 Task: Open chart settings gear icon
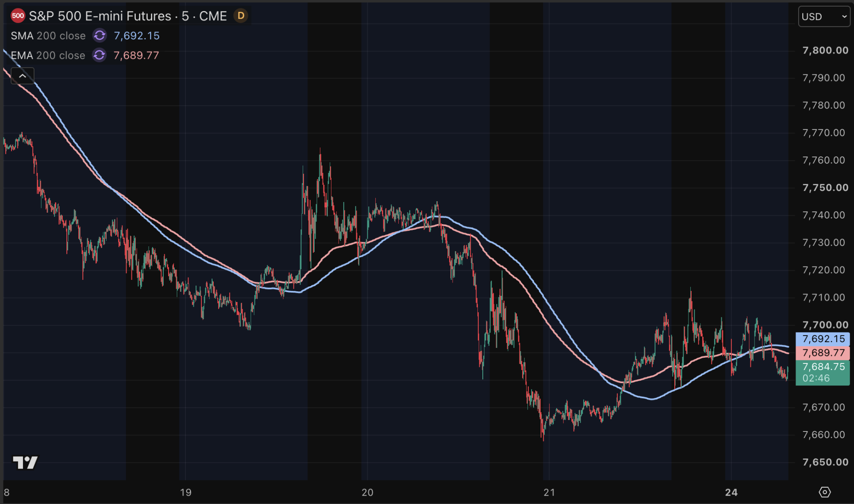824,492
